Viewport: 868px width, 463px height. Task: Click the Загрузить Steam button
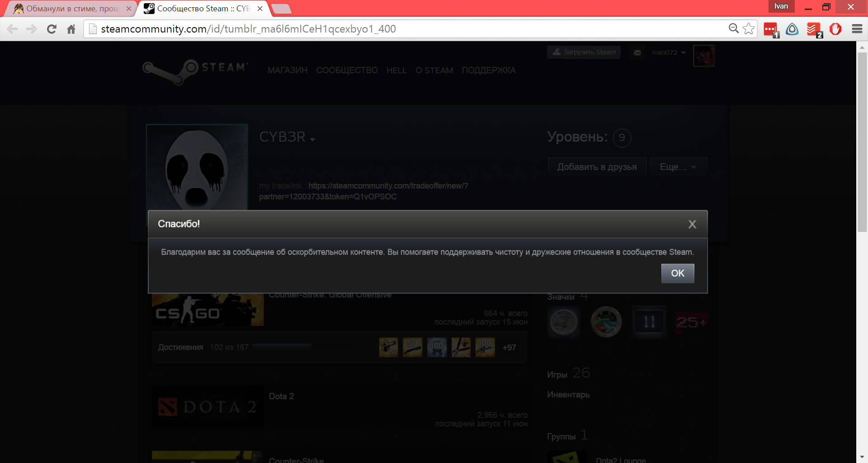coord(584,52)
